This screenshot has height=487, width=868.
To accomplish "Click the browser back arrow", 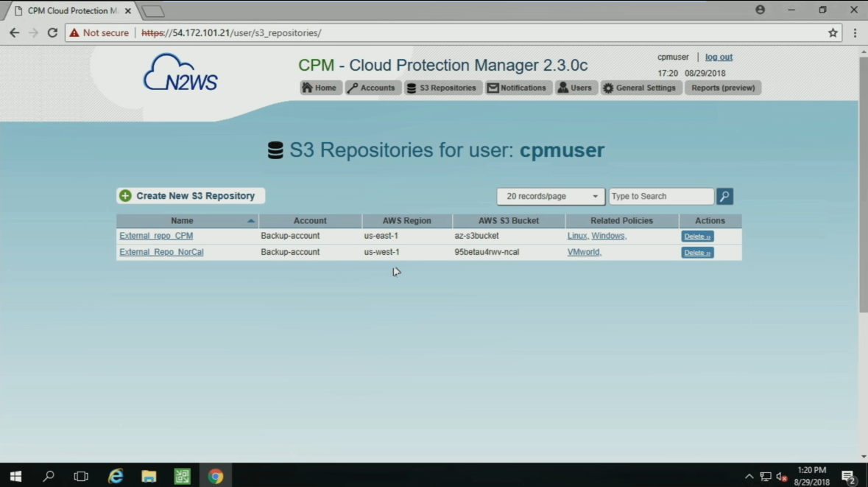I will coord(15,32).
